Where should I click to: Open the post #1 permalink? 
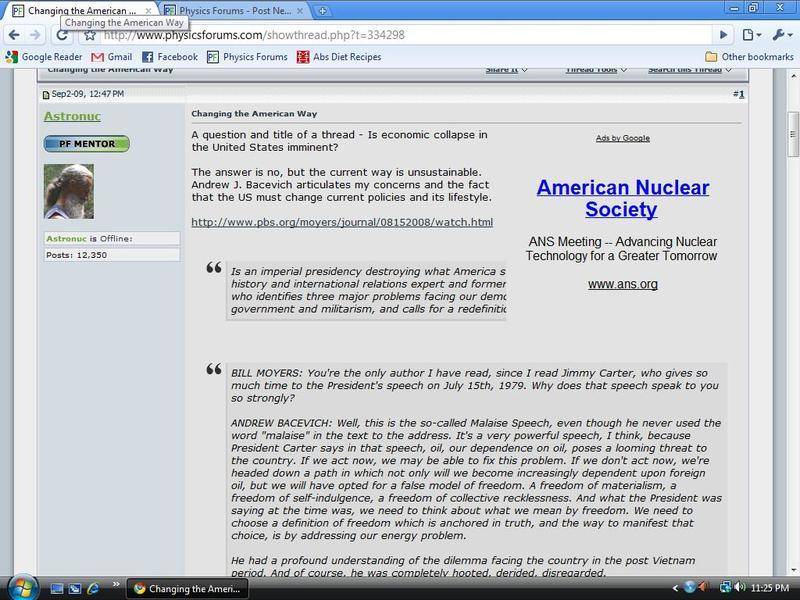coord(740,94)
